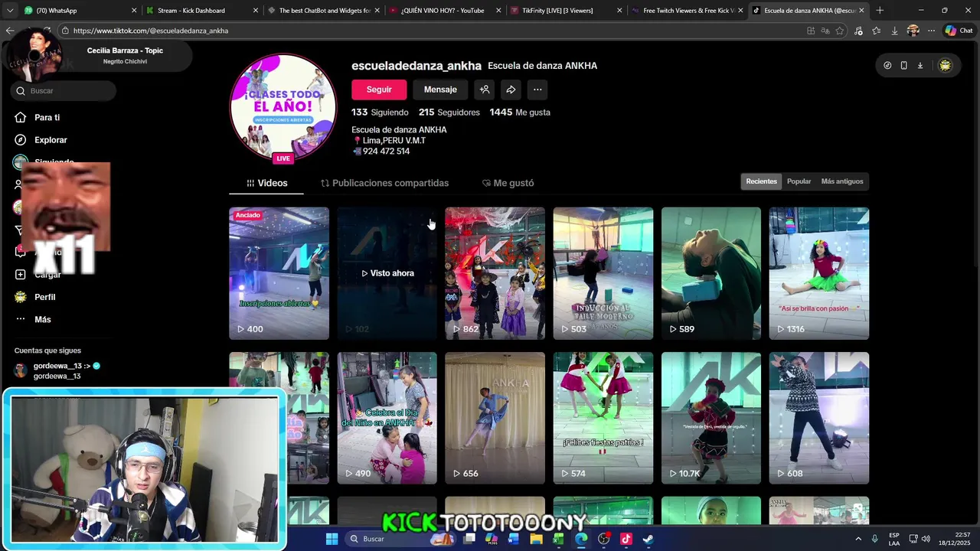Screen dimensions: 980x551
Task: Open a new browser tab
Action: click(x=880, y=11)
